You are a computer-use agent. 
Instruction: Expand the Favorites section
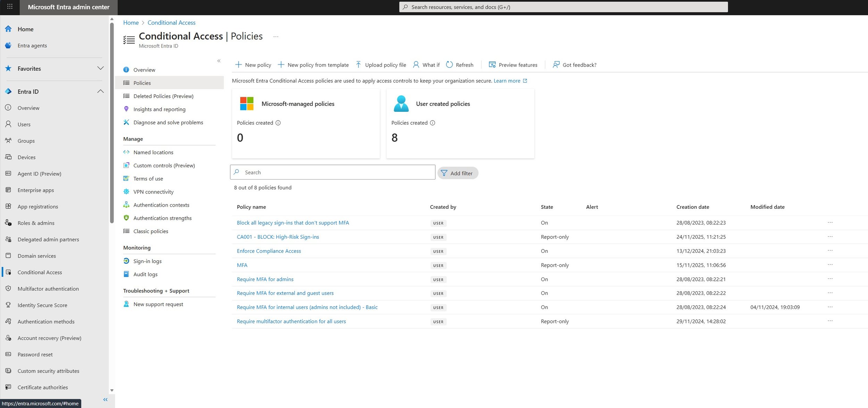(101, 68)
